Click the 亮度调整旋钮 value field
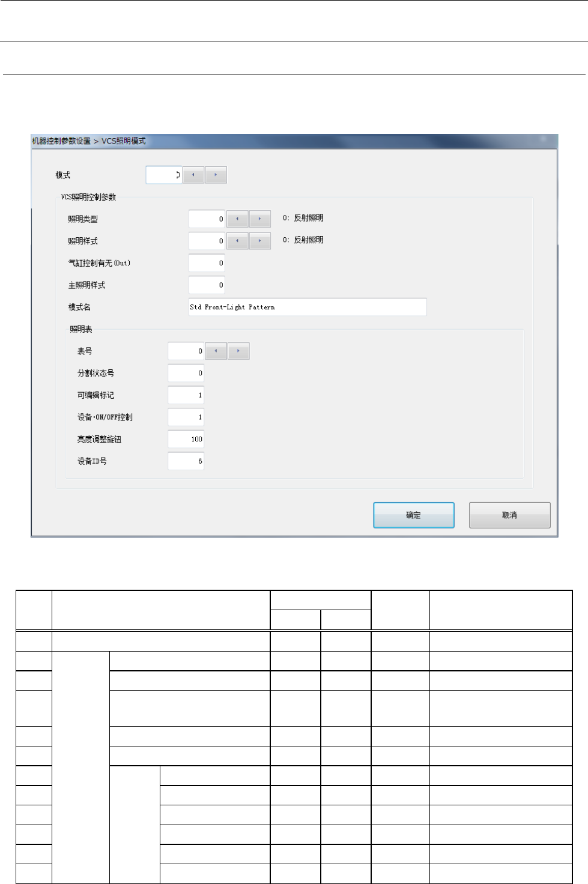This screenshot has height=884, width=588. pyautogui.click(x=186, y=439)
